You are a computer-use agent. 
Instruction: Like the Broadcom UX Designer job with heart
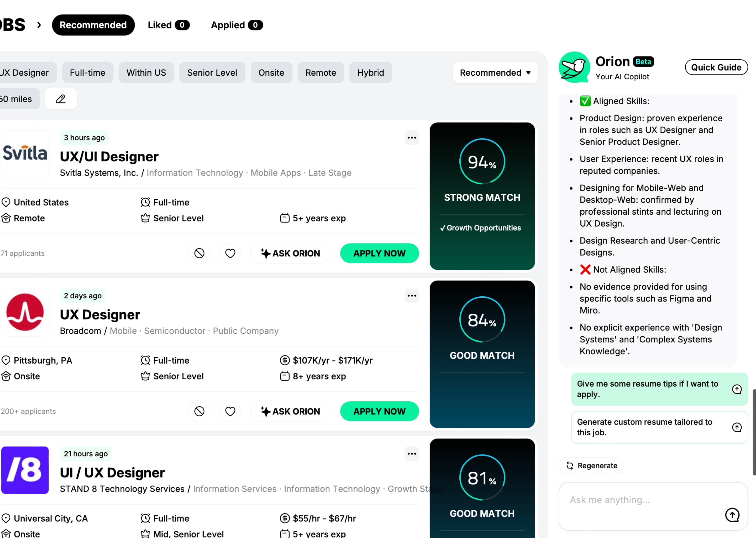coord(230,411)
